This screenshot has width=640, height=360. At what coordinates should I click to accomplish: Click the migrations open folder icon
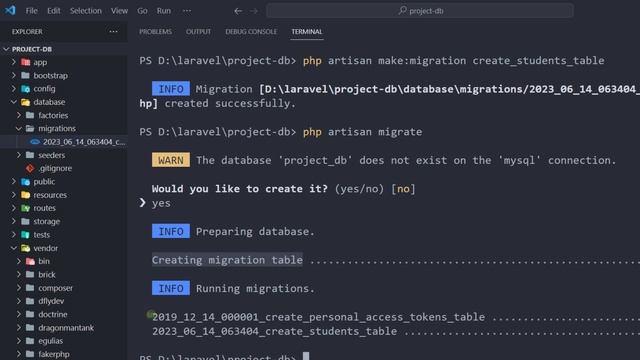tap(30, 129)
